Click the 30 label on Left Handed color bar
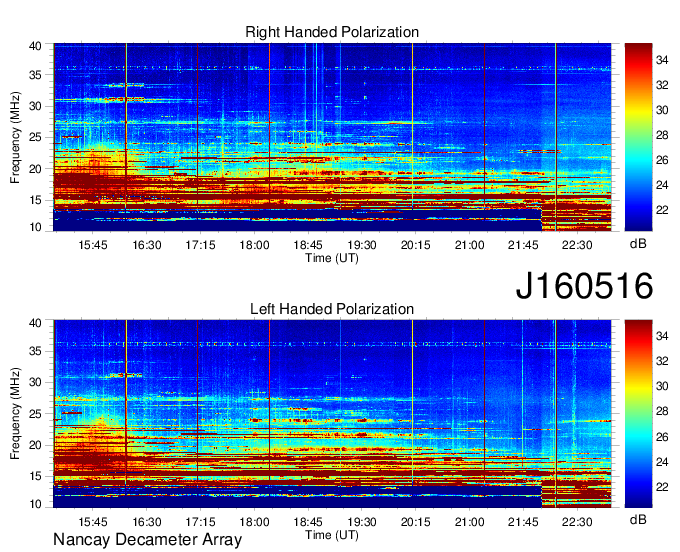The width and height of the screenshot is (680, 552). pos(662,386)
